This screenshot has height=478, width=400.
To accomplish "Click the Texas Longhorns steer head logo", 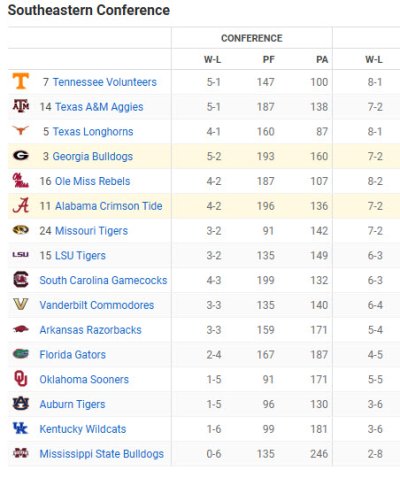I will coord(21,130).
